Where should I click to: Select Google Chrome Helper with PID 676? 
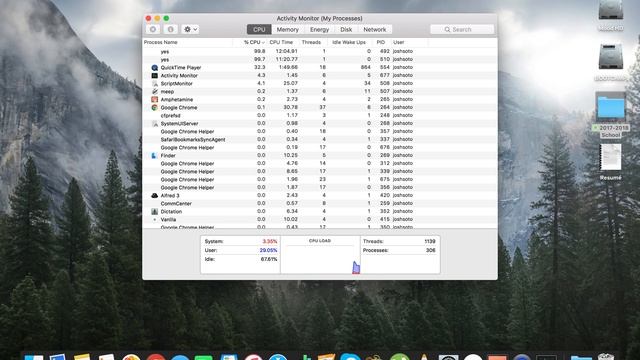point(320,147)
